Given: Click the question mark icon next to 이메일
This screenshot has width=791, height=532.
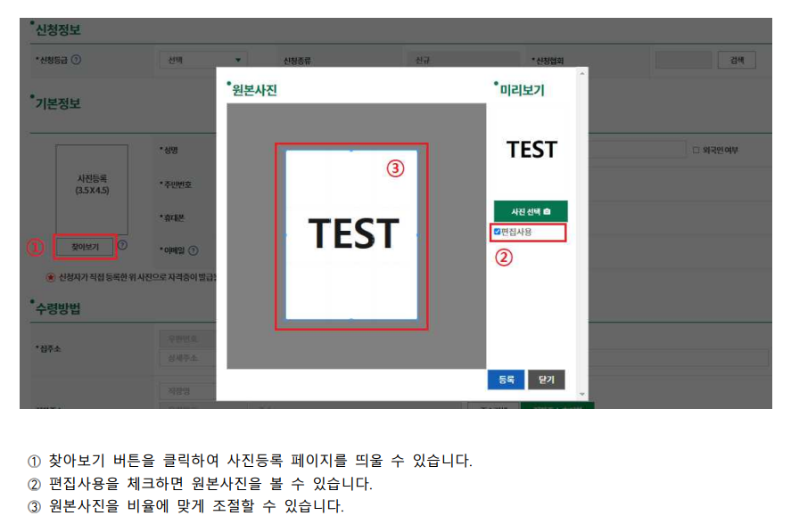Looking at the screenshot, I should 194,250.
